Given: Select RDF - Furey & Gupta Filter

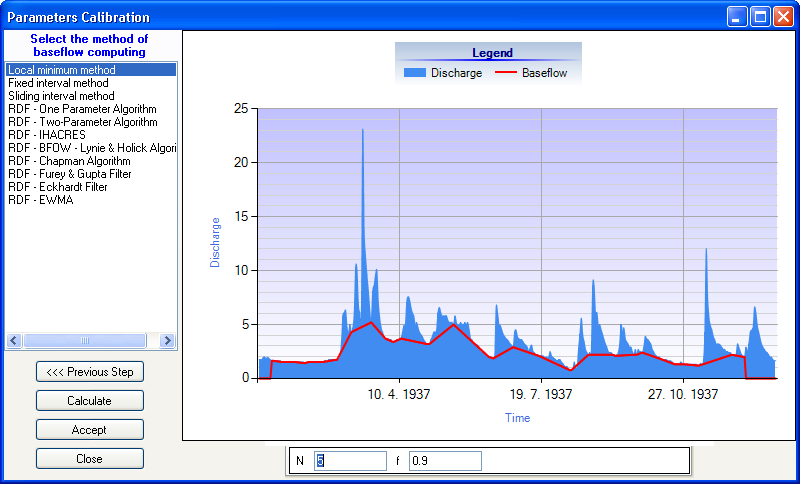Looking at the screenshot, I should pyautogui.click(x=91, y=174).
